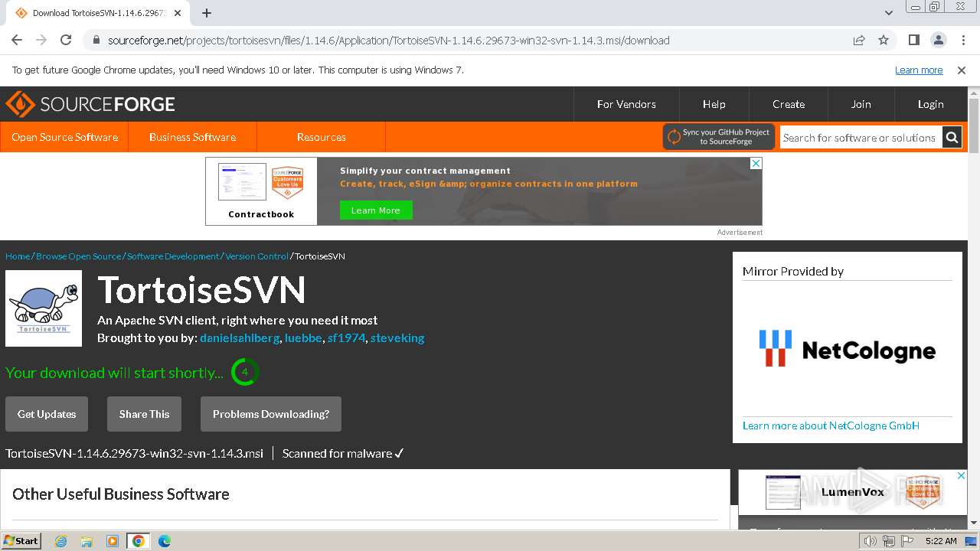Open the Chrome side panel
The image size is (980, 551).
pyautogui.click(x=914, y=41)
